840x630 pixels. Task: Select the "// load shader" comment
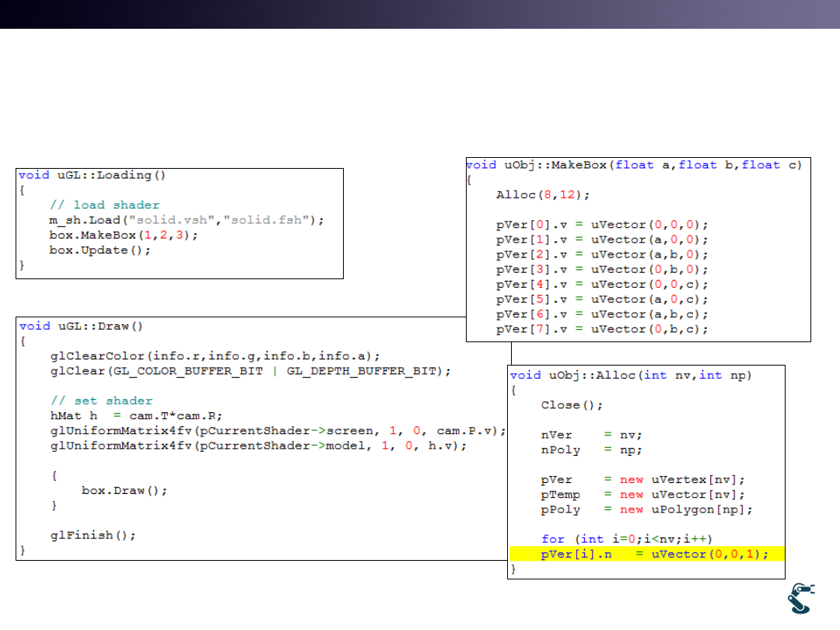coord(105,205)
